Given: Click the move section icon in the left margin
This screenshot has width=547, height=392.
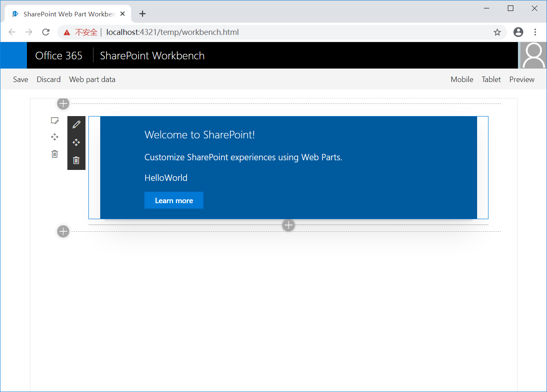Looking at the screenshot, I should click(x=55, y=137).
